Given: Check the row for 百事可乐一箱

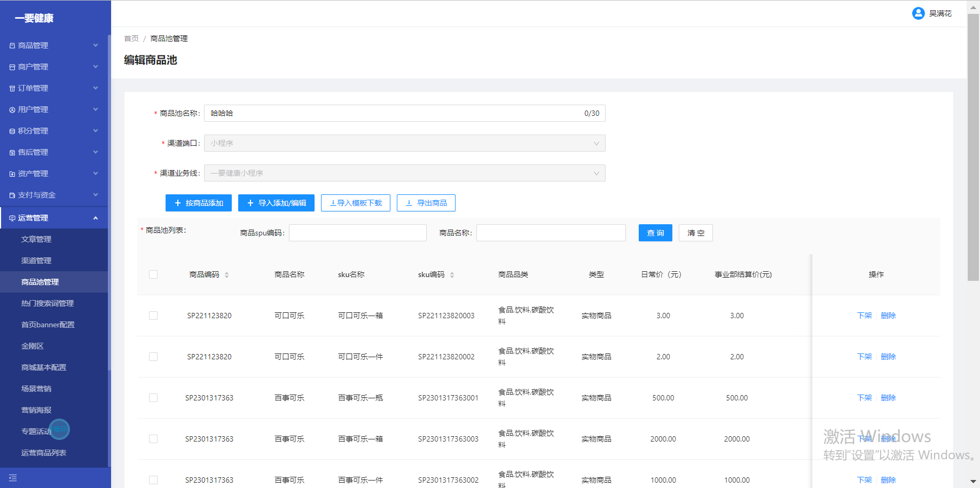Looking at the screenshot, I should pos(153,439).
